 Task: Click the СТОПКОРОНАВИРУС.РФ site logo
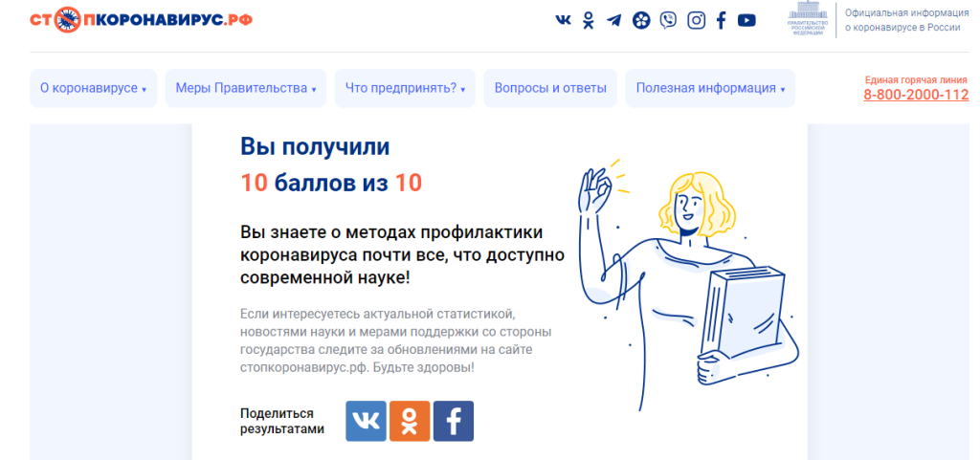point(142,19)
